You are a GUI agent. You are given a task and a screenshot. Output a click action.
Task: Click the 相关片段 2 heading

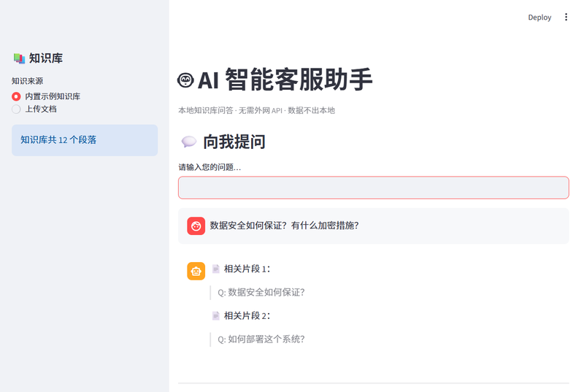247,315
